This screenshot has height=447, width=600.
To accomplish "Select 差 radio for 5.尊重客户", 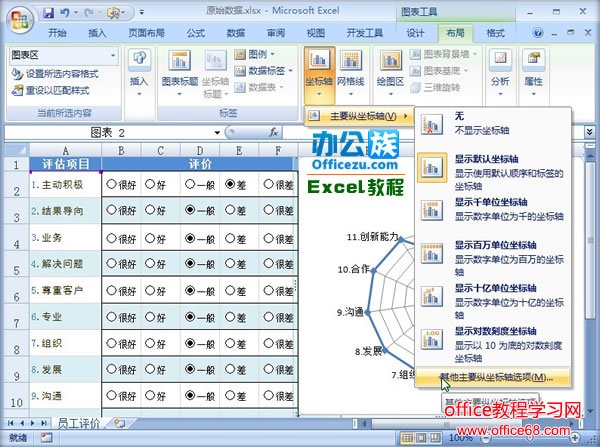I will coord(230,290).
